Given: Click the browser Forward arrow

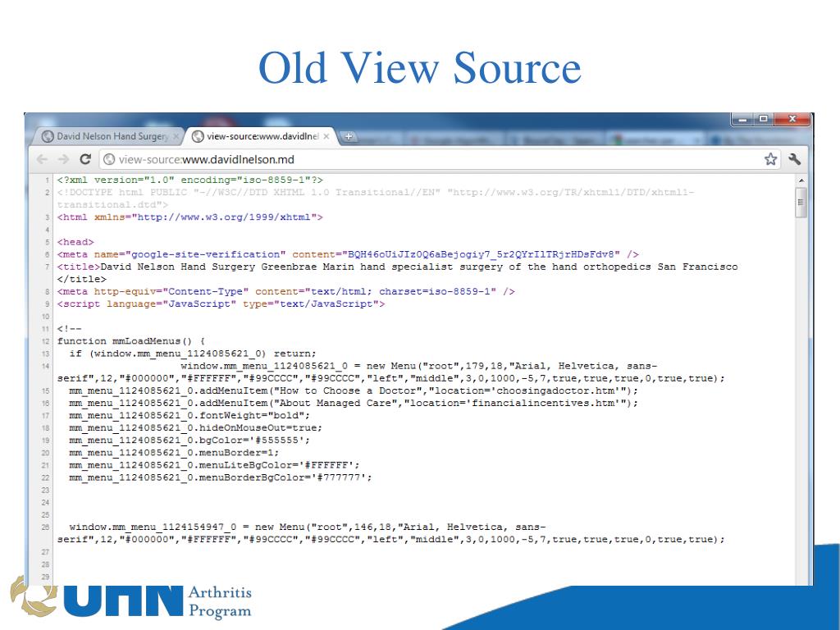Looking at the screenshot, I should (x=62, y=158).
